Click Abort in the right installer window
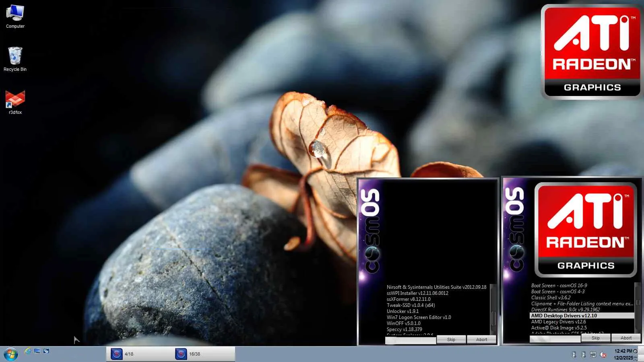The width and height of the screenshot is (644, 362). pyautogui.click(x=626, y=338)
